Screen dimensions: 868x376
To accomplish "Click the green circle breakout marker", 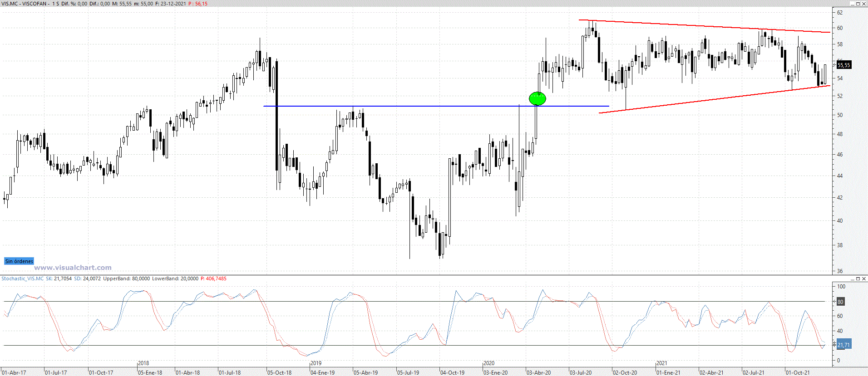I will pyautogui.click(x=537, y=98).
